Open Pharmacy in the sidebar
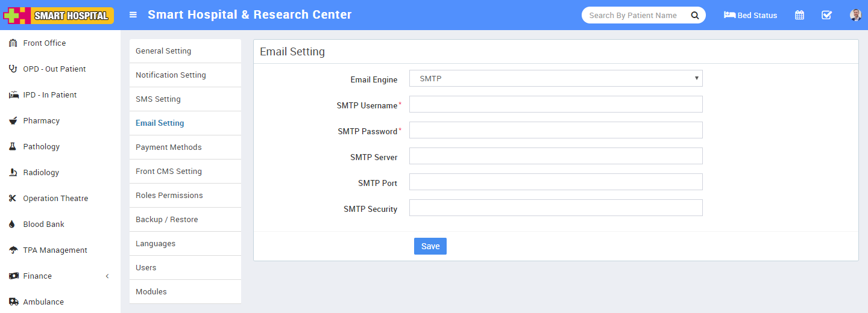 (41, 121)
